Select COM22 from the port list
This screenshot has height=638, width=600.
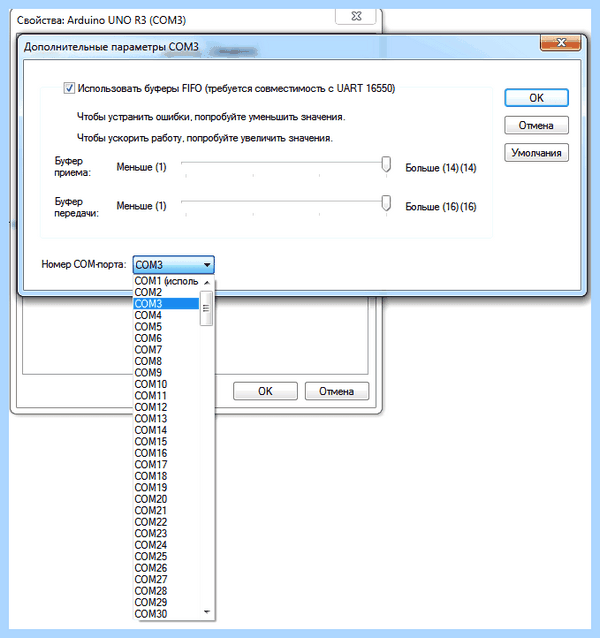[x=166, y=522]
